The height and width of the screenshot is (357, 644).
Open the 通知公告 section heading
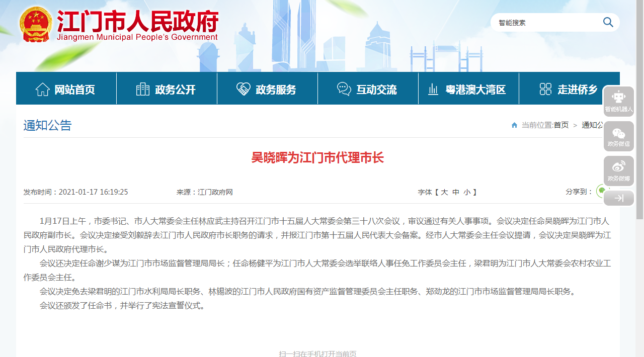pyautogui.click(x=47, y=125)
